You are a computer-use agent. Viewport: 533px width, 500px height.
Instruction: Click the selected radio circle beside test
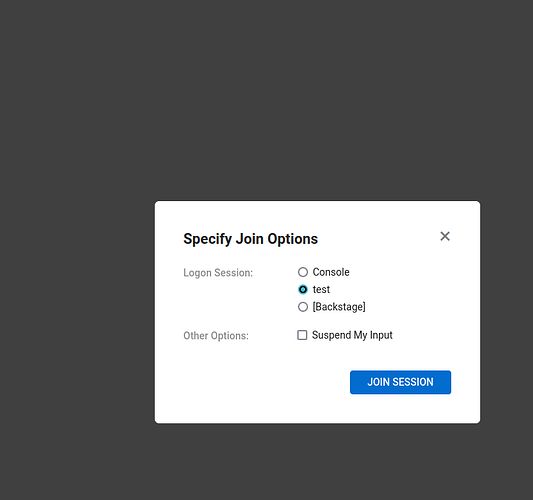click(303, 290)
